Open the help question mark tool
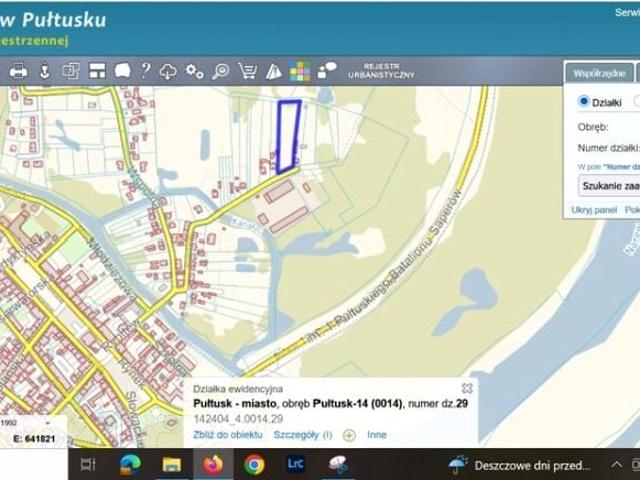 tap(146, 71)
